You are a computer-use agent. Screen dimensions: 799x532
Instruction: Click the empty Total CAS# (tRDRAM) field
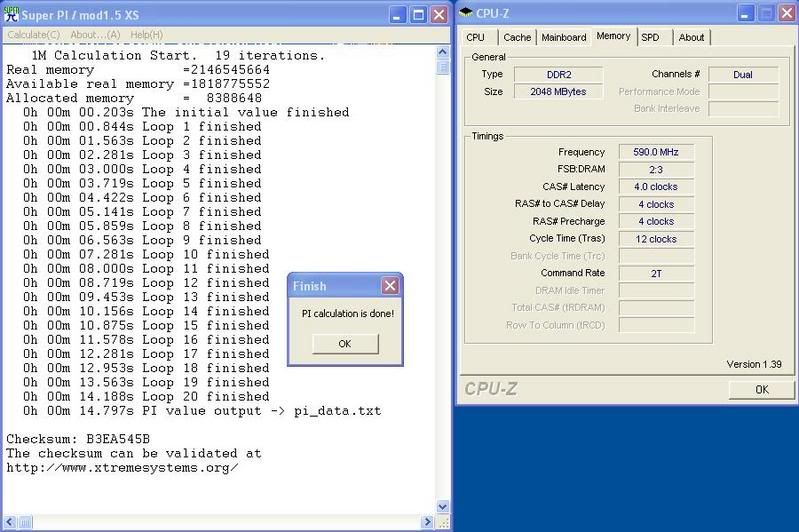[x=656, y=308]
